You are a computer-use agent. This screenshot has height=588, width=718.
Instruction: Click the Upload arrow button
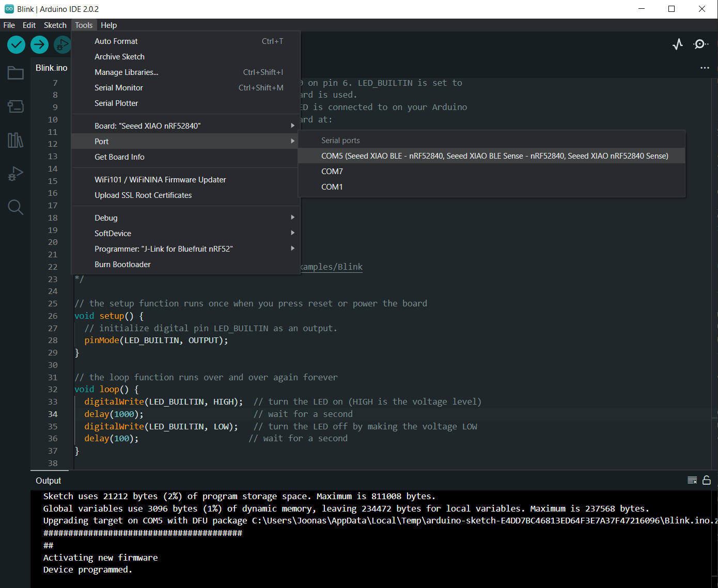[40, 45]
